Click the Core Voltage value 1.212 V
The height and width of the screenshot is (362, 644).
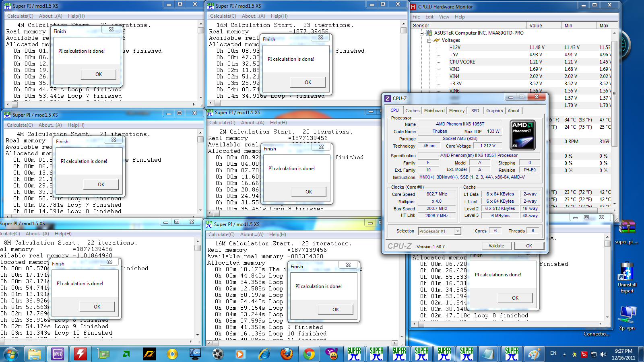pos(487,146)
